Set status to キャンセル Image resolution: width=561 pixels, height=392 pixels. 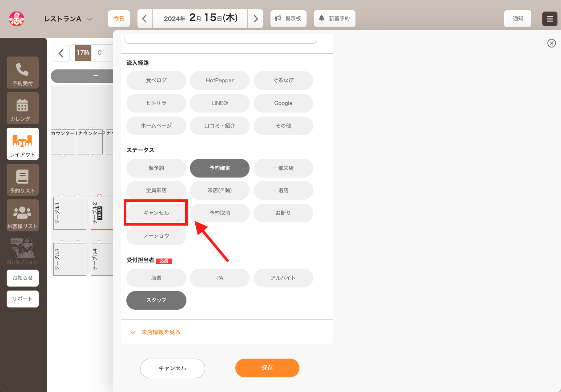pyautogui.click(x=156, y=213)
